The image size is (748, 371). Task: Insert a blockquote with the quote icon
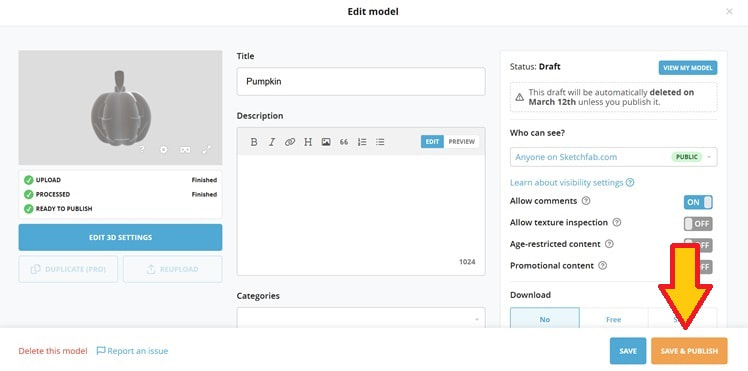pos(344,142)
